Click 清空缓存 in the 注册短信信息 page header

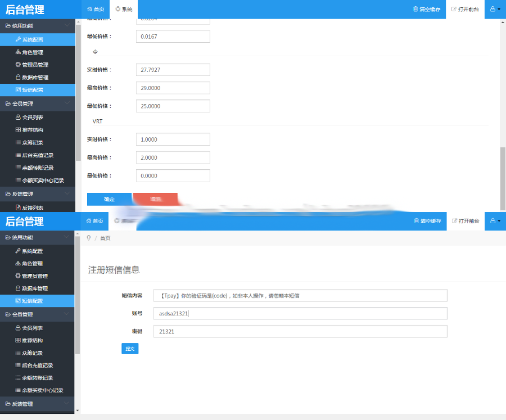[428, 221]
